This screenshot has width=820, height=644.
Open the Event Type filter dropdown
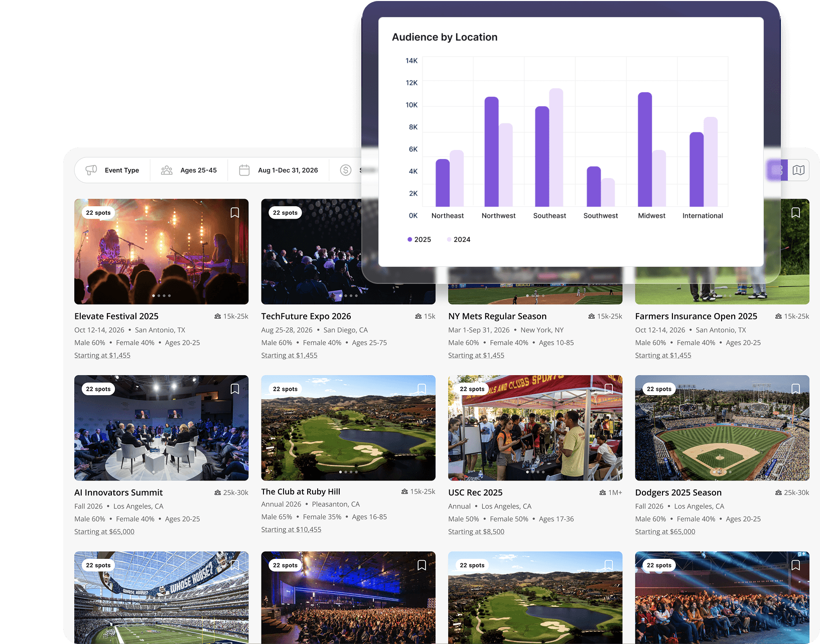pos(112,171)
